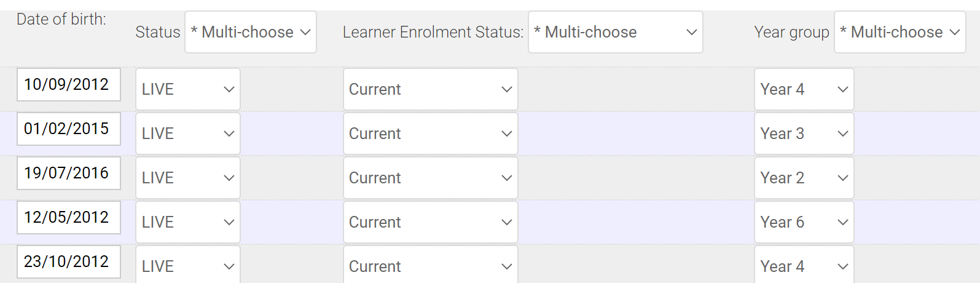
Task: Click date of birth field 10/09/2012
Action: click(x=68, y=84)
